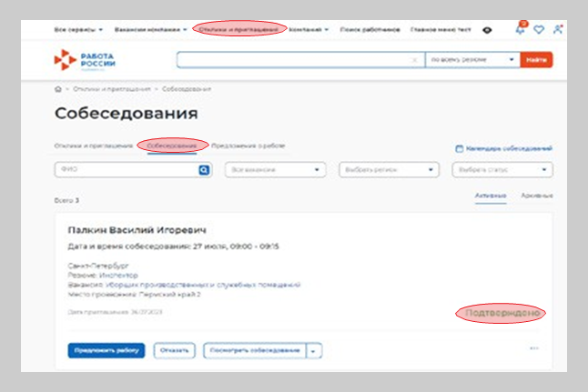The image size is (588, 392).
Task: Switch to the 'Архивные' tab
Action: click(537, 196)
